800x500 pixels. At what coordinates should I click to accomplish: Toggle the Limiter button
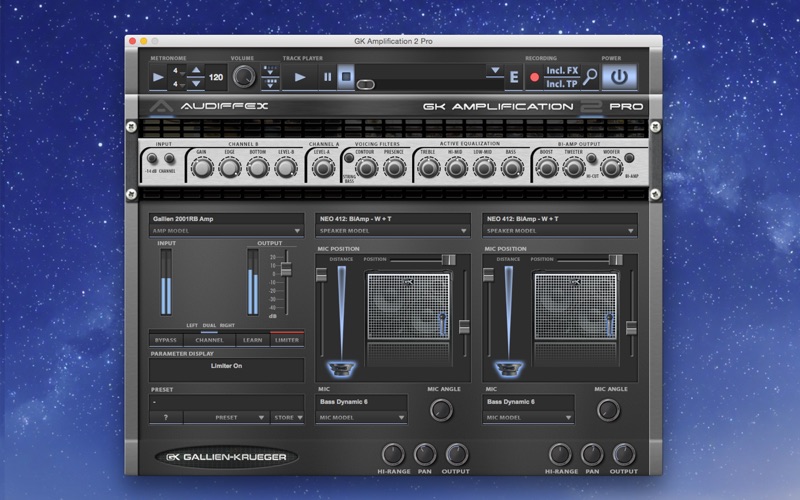[287, 340]
